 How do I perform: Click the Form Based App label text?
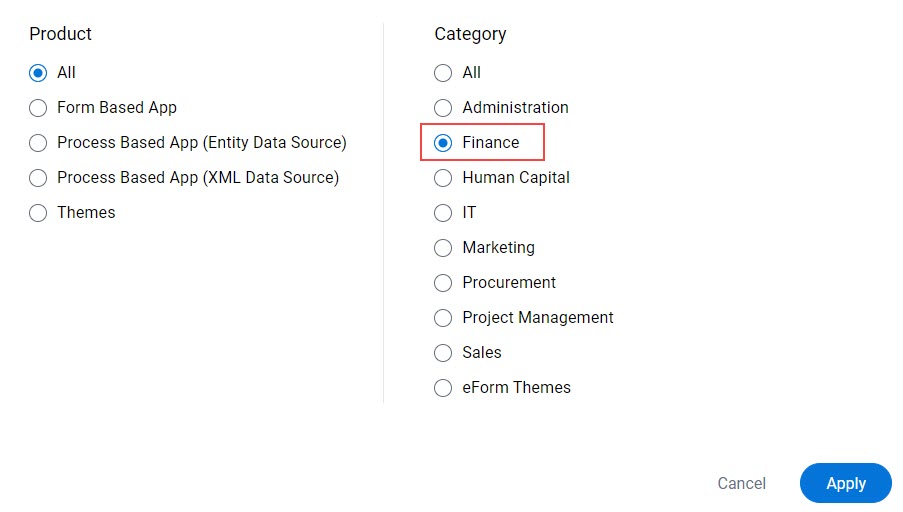click(117, 108)
